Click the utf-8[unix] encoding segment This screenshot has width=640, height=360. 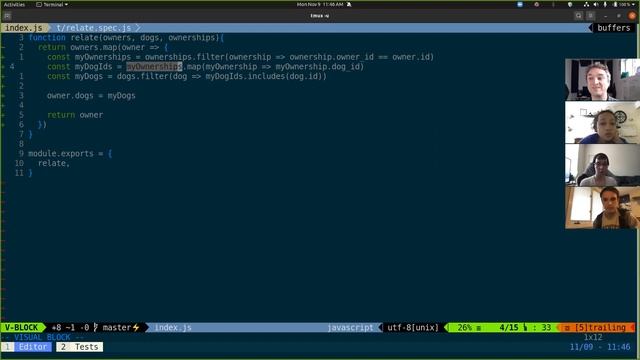(x=413, y=327)
